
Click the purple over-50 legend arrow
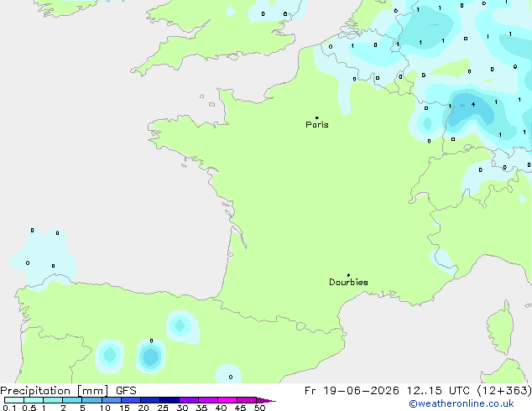pos(265,400)
